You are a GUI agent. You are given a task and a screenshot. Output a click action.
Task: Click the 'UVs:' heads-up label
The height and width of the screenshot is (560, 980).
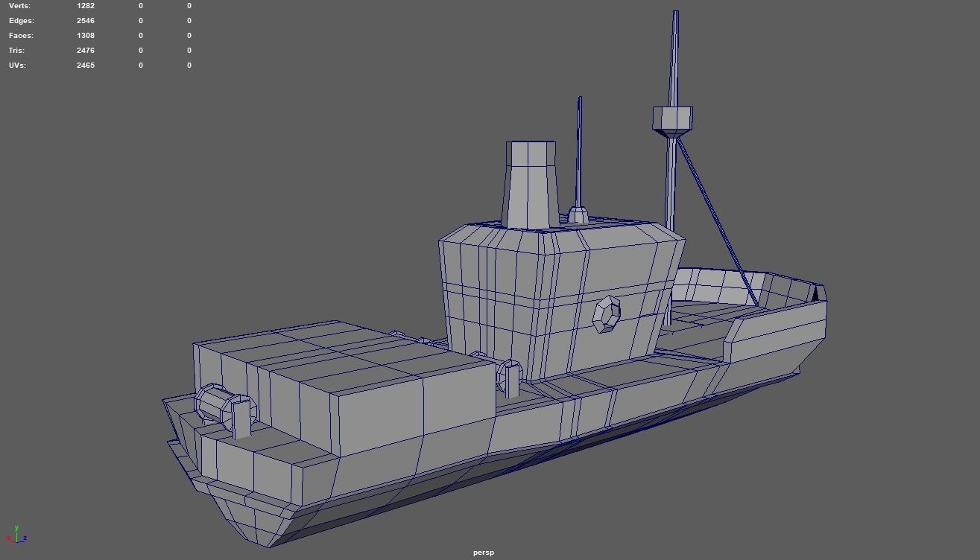[x=17, y=66]
